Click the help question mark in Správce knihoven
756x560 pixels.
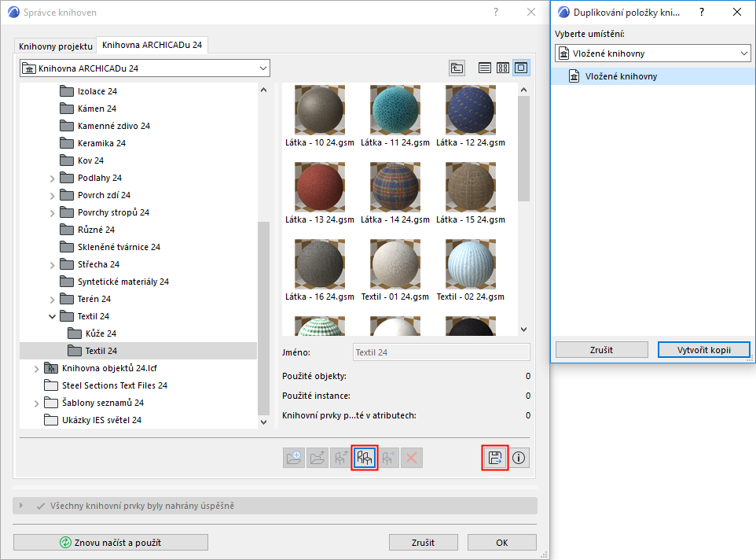pyautogui.click(x=496, y=12)
